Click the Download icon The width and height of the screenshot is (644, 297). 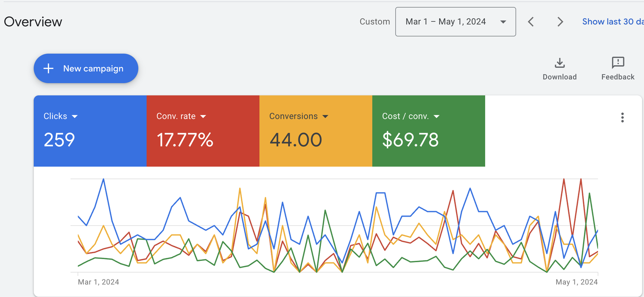pyautogui.click(x=559, y=63)
